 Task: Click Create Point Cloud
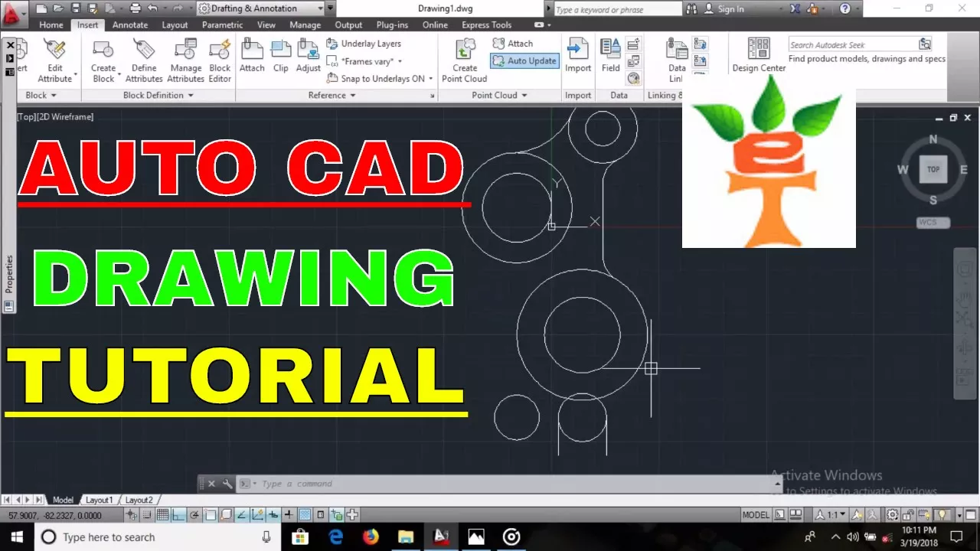point(465,60)
